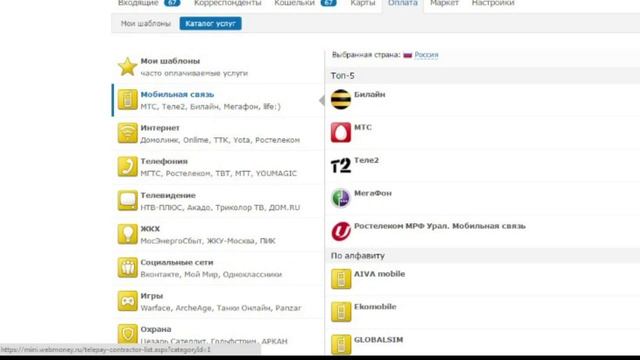This screenshot has width=640, height=360.
Task: Click the AIVA mobile provider icon
Action: point(341,279)
